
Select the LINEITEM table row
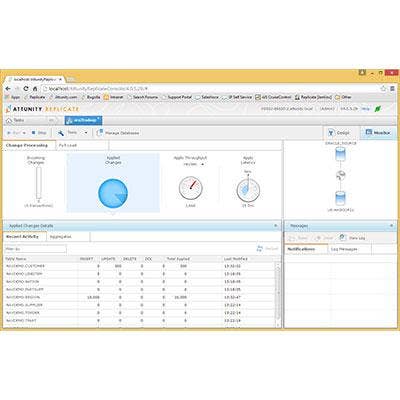point(139,274)
